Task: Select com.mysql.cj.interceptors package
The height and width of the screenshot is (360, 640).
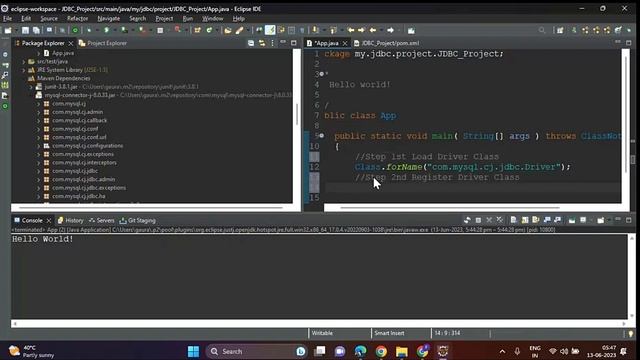Action: click(84, 162)
